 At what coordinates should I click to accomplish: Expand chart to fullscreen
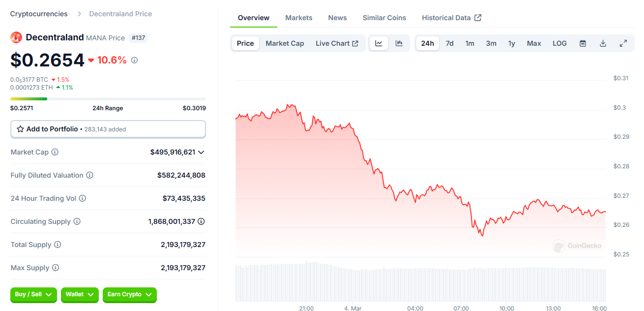coord(623,43)
